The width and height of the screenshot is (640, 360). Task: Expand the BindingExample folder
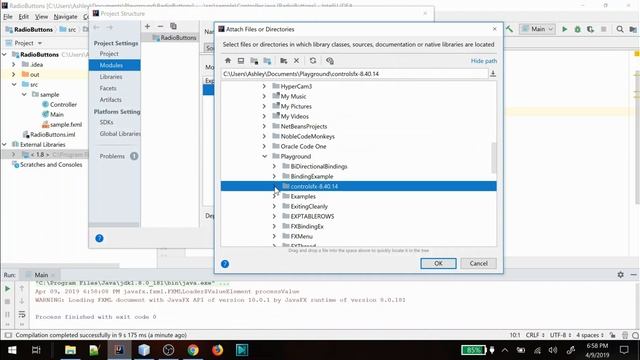point(274,176)
